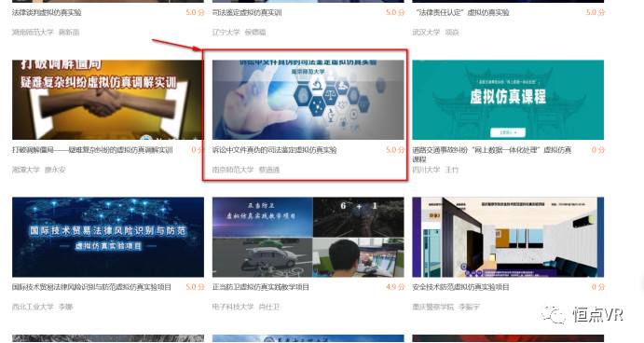Open the 正当防卫 four-panel thumbnail
The height and width of the screenshot is (343, 644).
pyautogui.click(x=308, y=237)
